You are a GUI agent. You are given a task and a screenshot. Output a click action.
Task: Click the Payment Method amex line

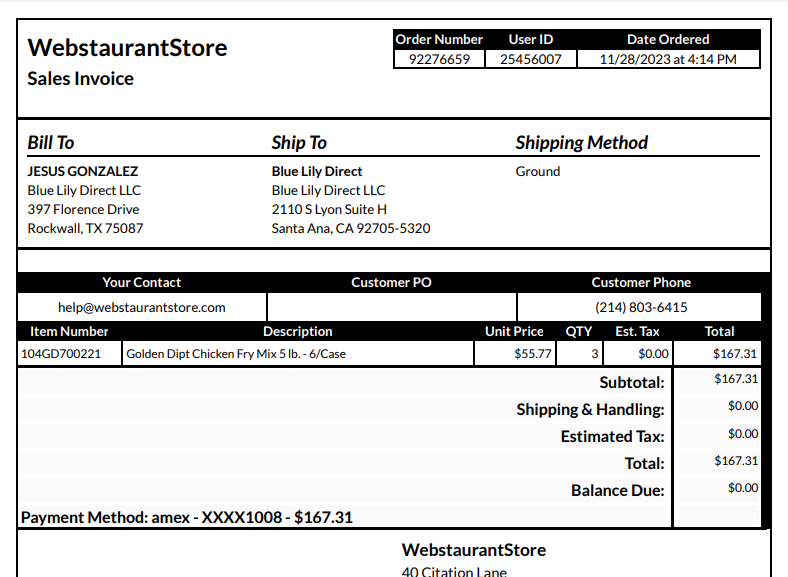[187, 517]
